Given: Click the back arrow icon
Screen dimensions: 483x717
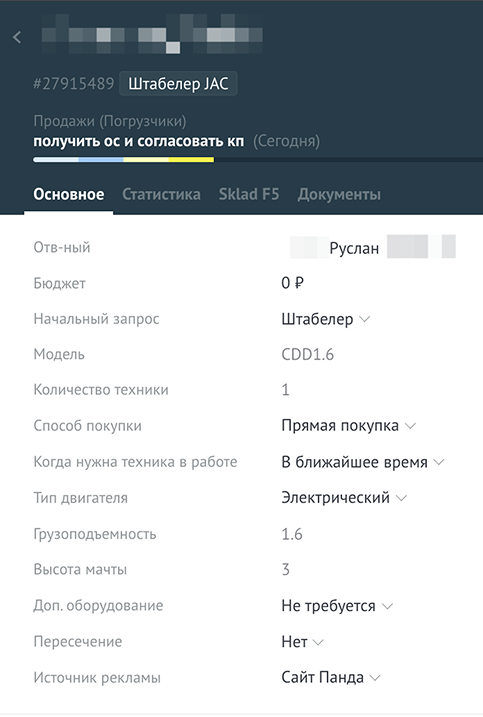Looking at the screenshot, I should click(17, 37).
